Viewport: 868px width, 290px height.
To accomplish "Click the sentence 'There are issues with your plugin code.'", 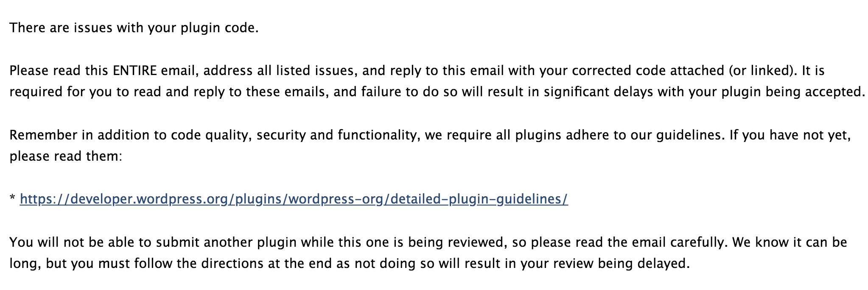I will click(x=134, y=28).
